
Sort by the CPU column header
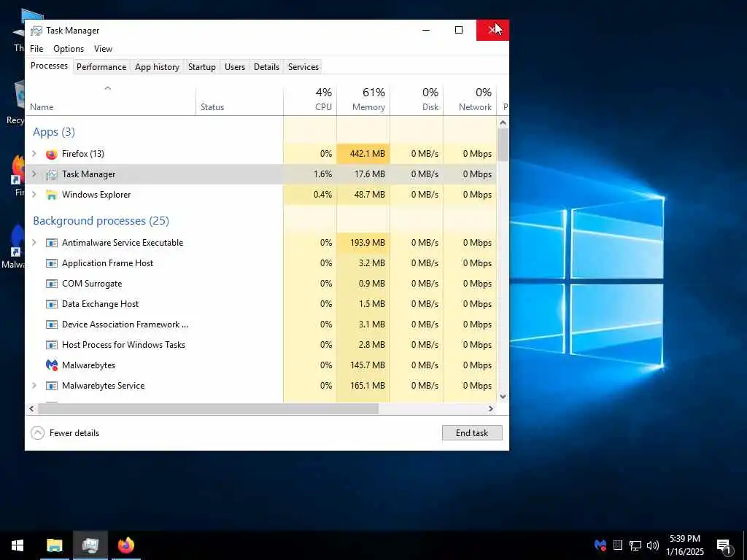coord(310,99)
